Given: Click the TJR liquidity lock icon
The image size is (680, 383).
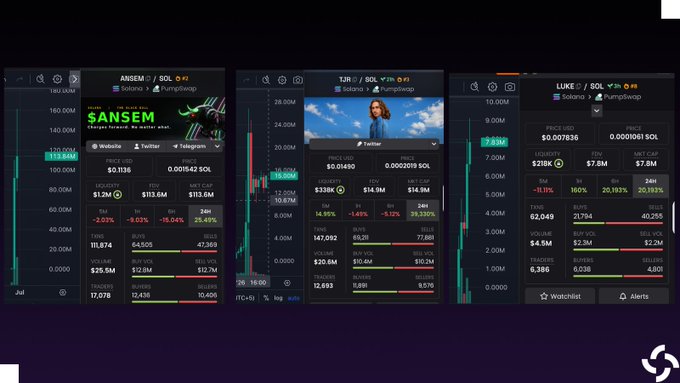Looking at the screenshot, I should coord(340,190).
